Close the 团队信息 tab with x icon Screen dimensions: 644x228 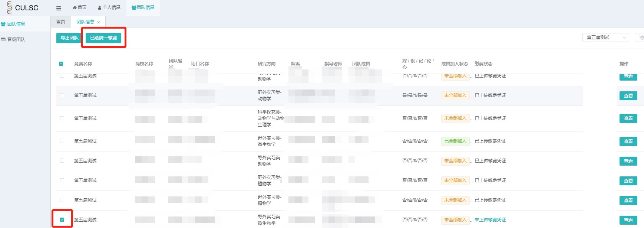point(99,22)
